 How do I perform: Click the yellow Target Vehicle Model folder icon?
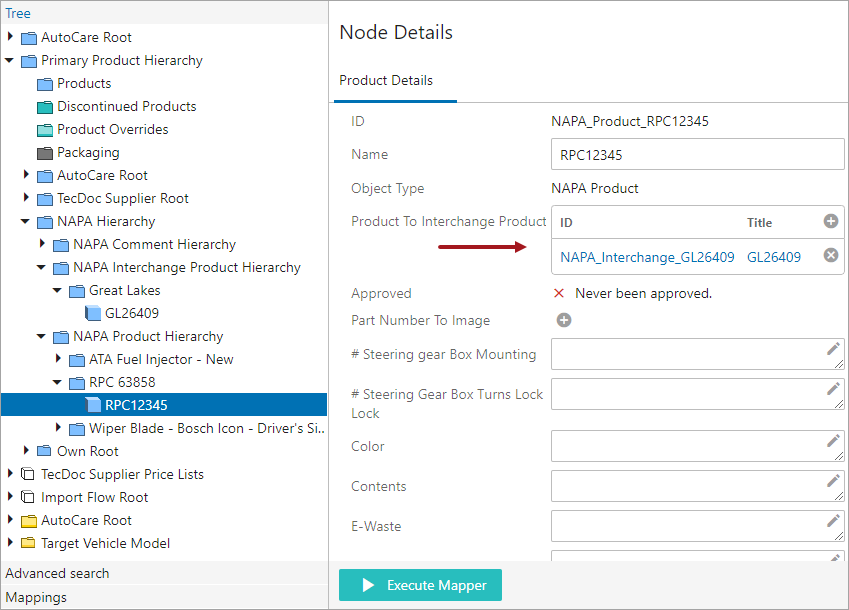[x=28, y=543]
